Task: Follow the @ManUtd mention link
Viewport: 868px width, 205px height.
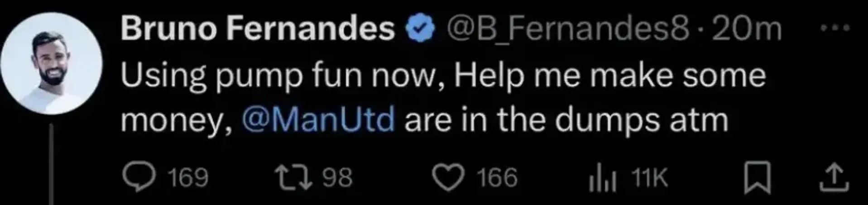Action: click(318, 120)
